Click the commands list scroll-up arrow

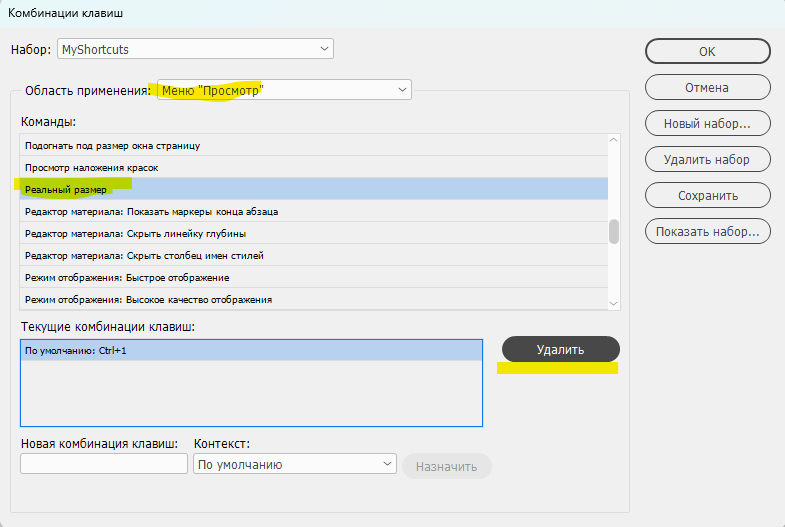(614, 140)
